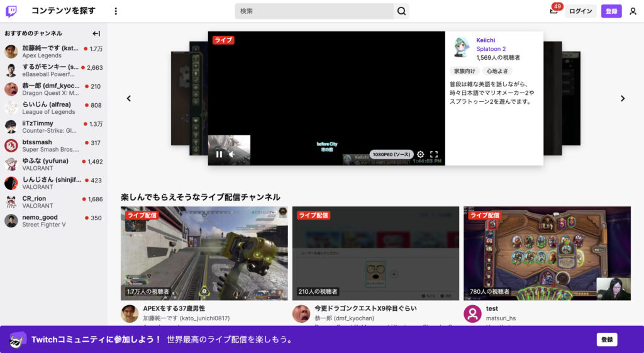The height and width of the screenshot is (353, 644).
Task: Click the League of Legends label under らいじん
Action: [x=48, y=112]
